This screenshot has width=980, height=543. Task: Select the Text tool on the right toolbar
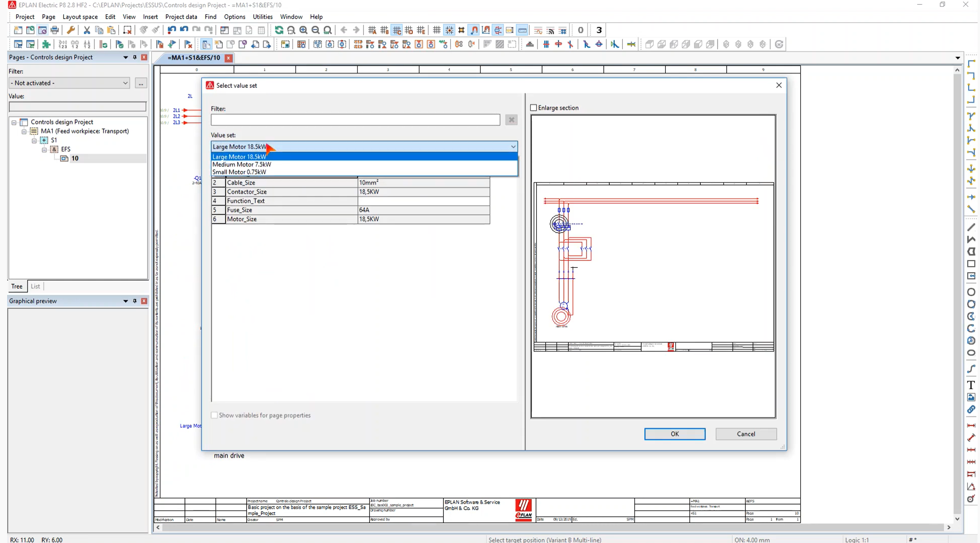pos(972,385)
